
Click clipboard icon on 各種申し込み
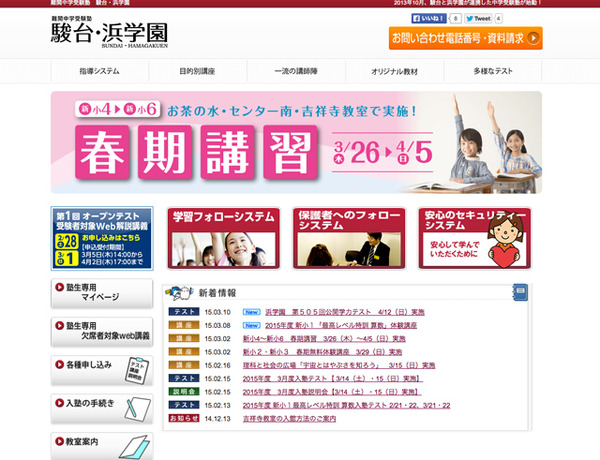point(137,370)
